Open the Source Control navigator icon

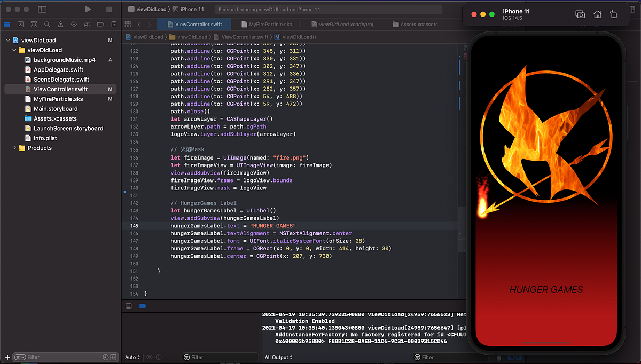[x=20, y=24]
